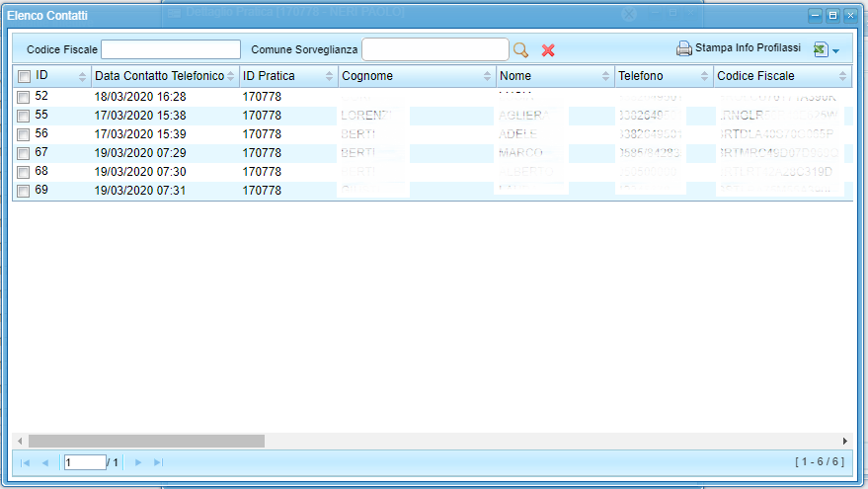The width and height of the screenshot is (868, 489).
Task: Sort by ID Pratica column
Action: click(x=330, y=76)
